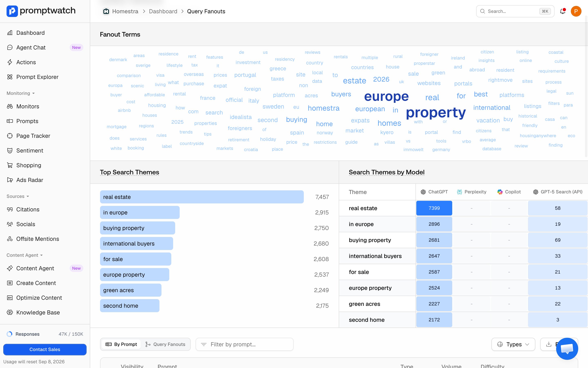Screen dimensions: 588x368
Task: Click GPT-5 Search (API) column icon
Action: pyautogui.click(x=536, y=192)
